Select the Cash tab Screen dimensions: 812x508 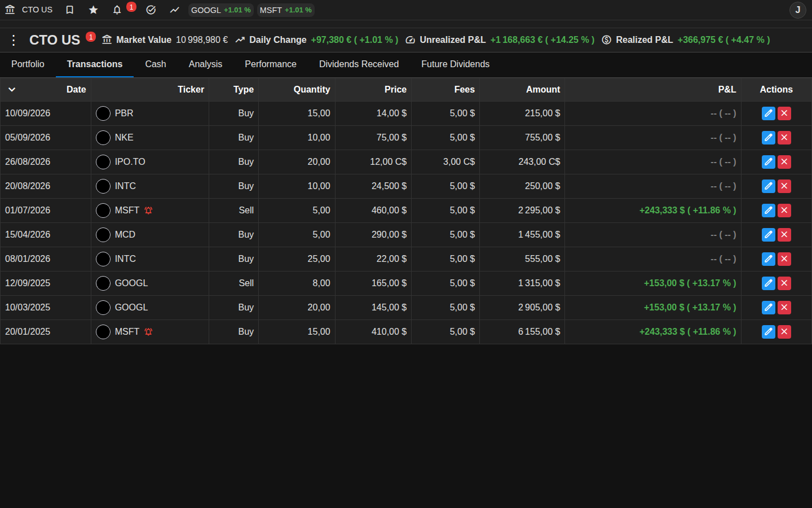(x=156, y=64)
